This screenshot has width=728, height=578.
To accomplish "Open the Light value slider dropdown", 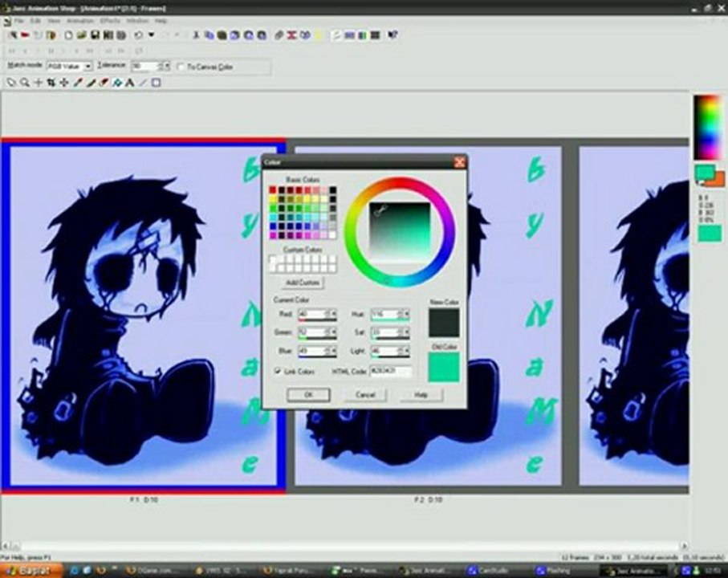I will [407, 351].
